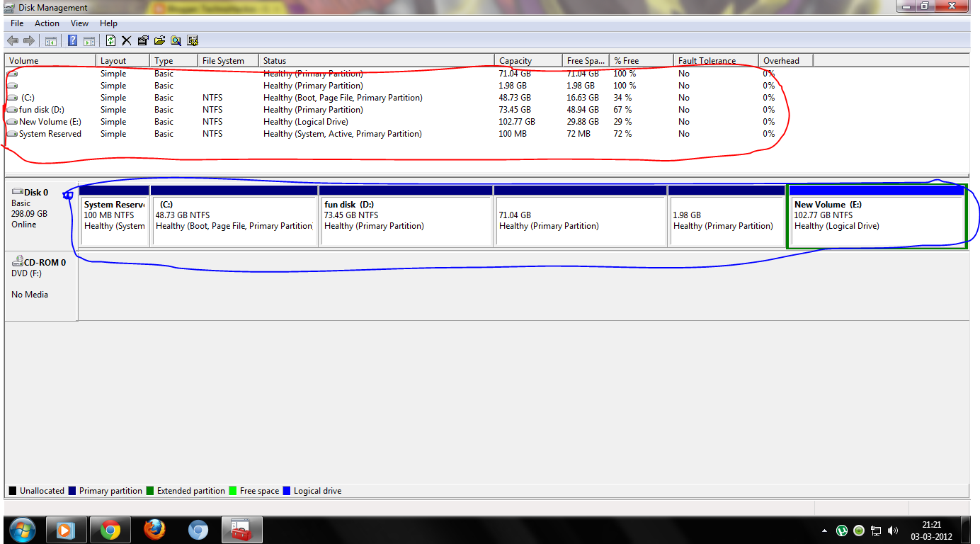The image size is (980, 544).
Task: Open uTorrent from the system tray
Action: [841, 531]
